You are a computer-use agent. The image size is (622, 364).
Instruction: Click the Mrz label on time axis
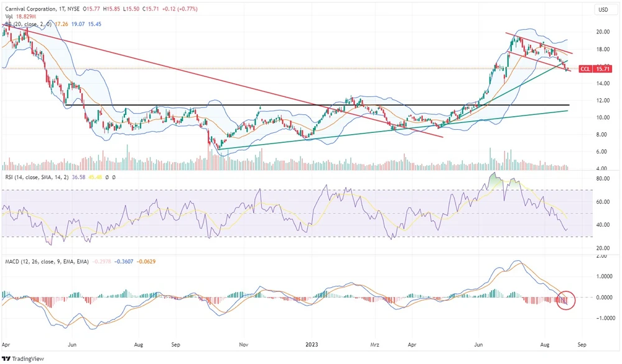coord(375,343)
